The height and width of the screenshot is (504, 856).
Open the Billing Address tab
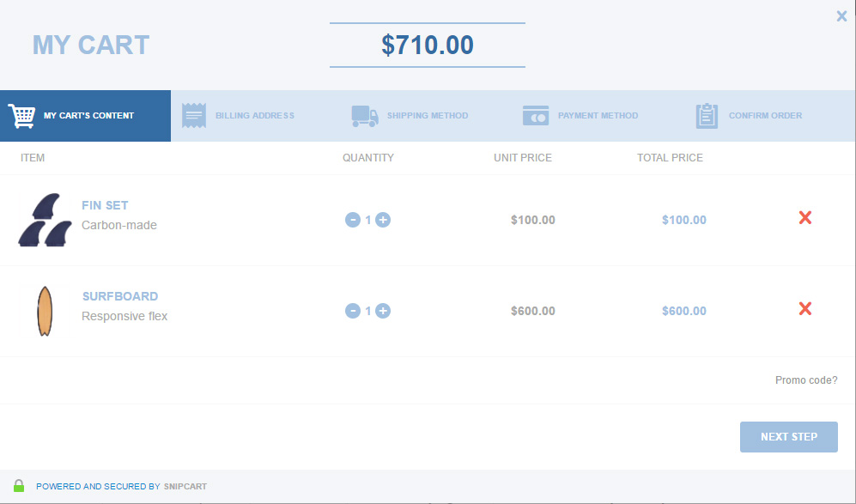(254, 116)
